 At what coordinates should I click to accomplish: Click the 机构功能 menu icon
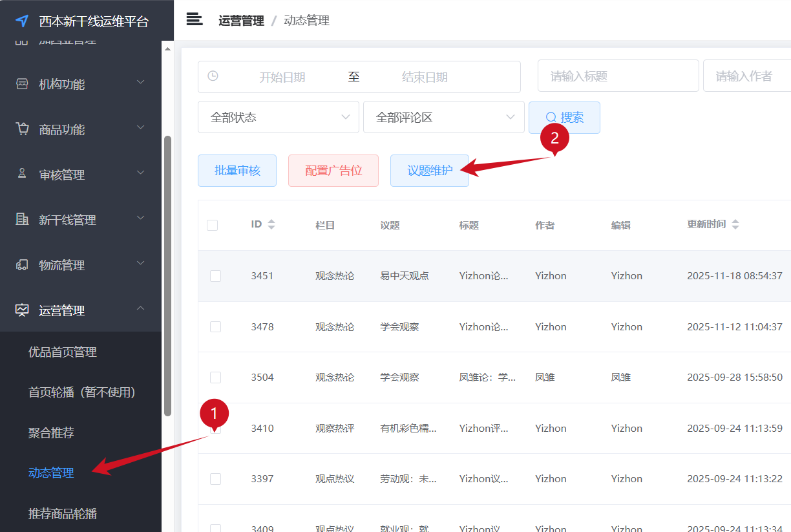(22, 84)
